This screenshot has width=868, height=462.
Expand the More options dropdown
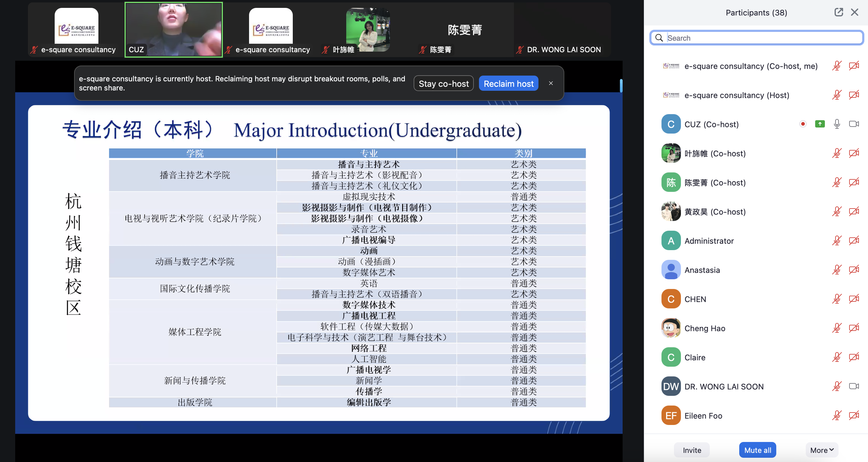(x=822, y=450)
